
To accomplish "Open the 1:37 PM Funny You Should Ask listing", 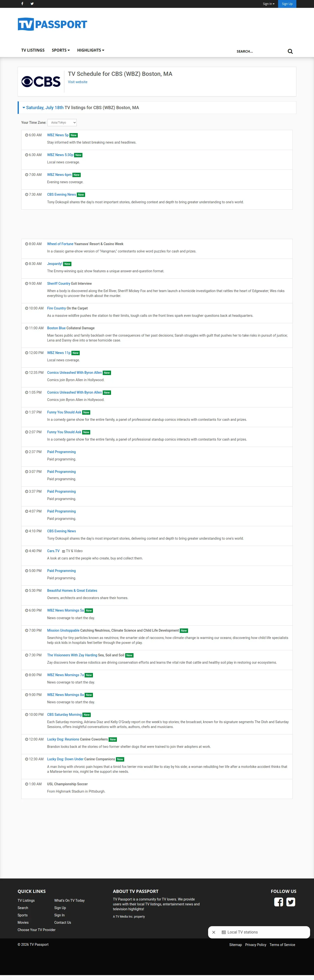I will tap(64, 412).
